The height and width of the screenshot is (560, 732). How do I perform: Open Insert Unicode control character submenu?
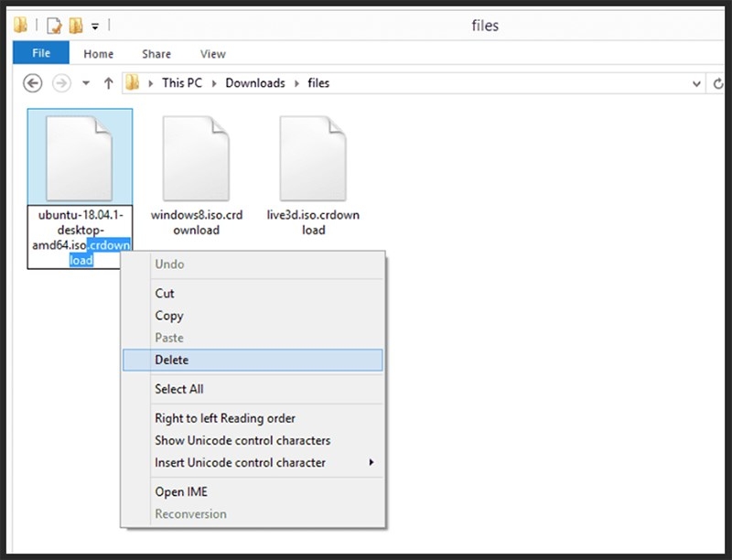[x=253, y=462]
